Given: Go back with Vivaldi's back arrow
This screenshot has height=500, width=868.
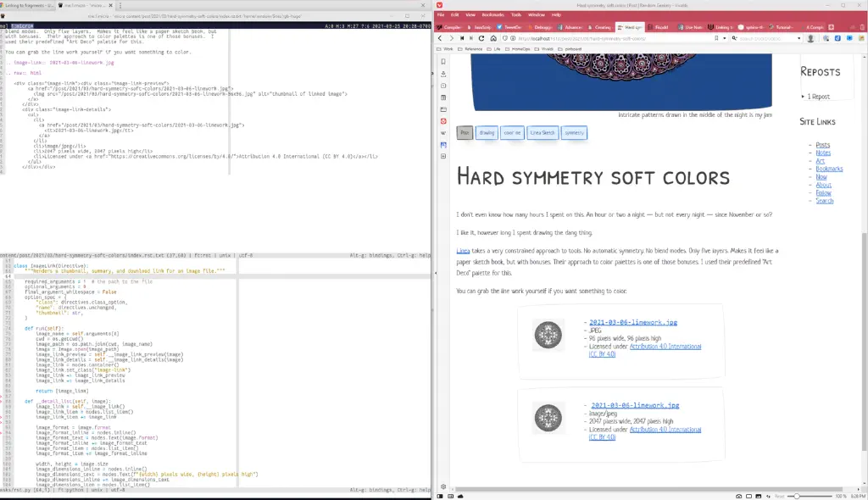Looking at the screenshot, I should point(440,38).
